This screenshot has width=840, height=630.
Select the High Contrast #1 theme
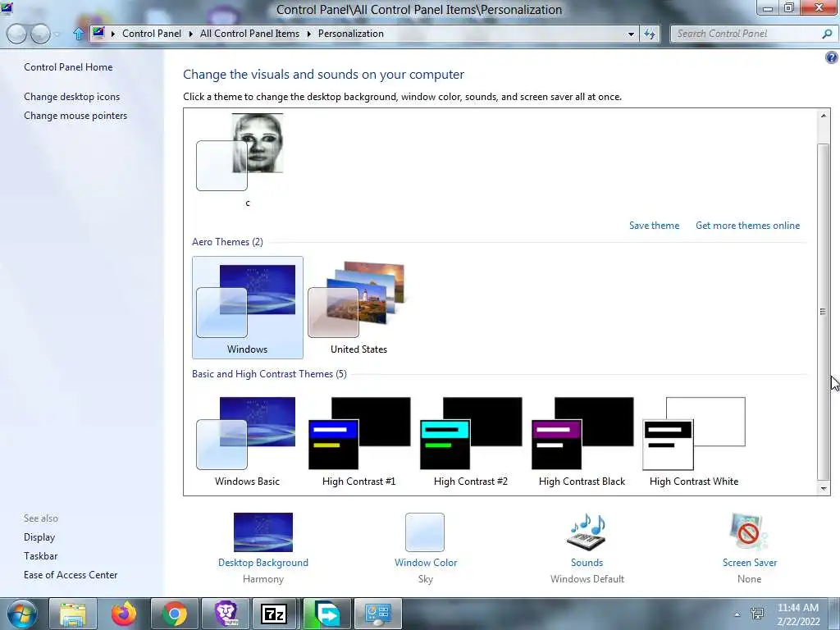tap(359, 441)
